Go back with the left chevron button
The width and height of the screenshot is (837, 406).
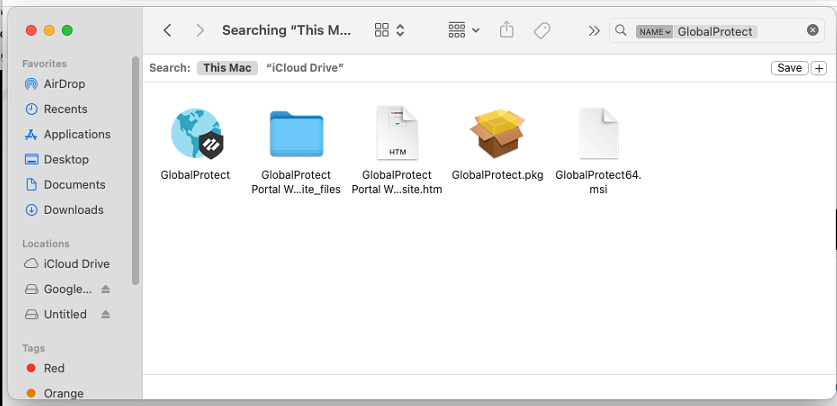(167, 30)
